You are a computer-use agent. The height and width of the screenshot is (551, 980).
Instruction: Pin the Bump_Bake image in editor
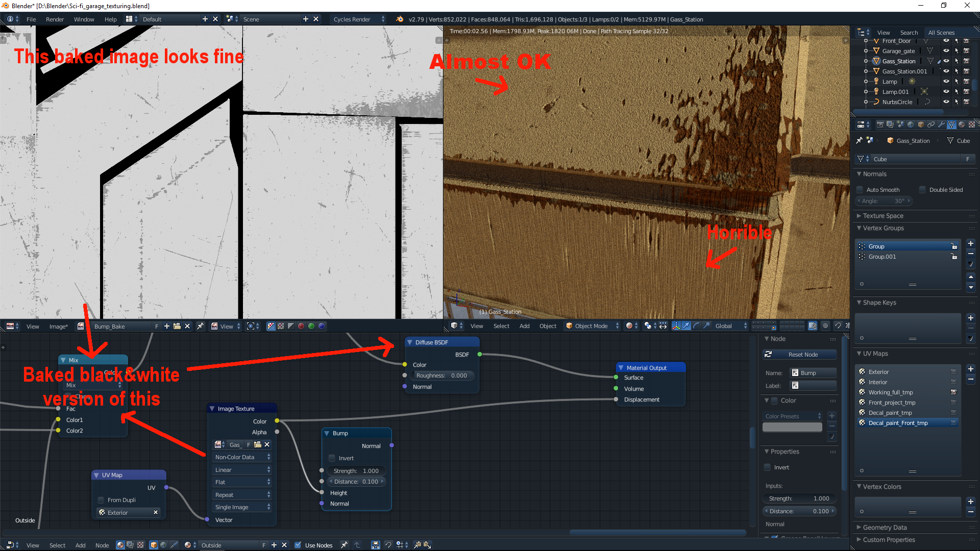click(x=201, y=326)
